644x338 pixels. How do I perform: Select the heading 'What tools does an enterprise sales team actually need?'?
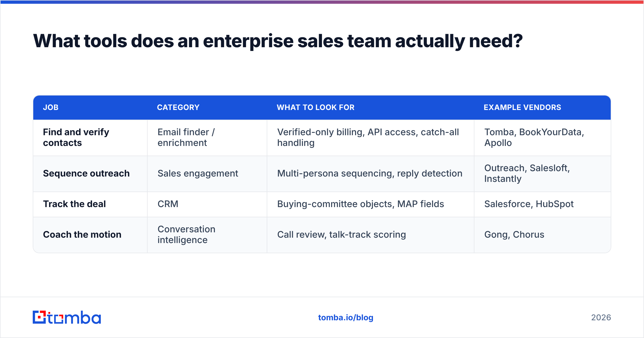pos(278,41)
